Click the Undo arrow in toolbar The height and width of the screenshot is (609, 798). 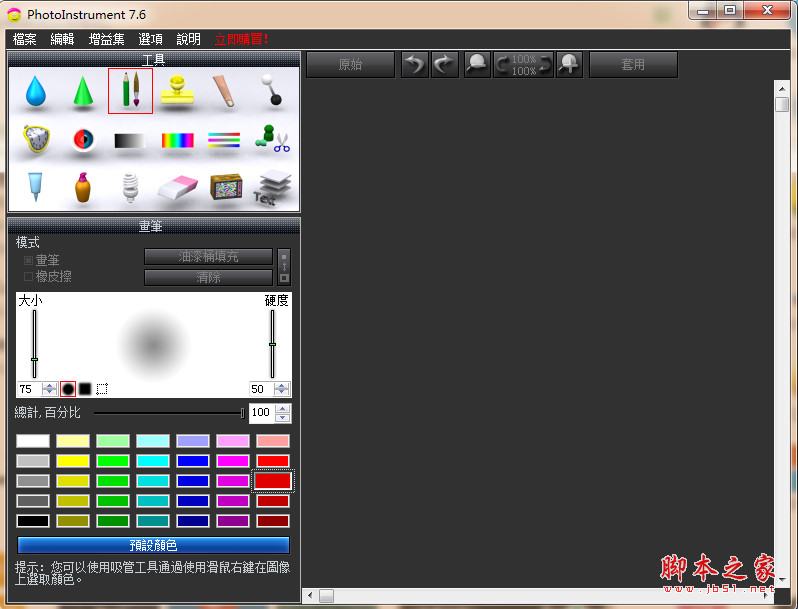tap(415, 65)
